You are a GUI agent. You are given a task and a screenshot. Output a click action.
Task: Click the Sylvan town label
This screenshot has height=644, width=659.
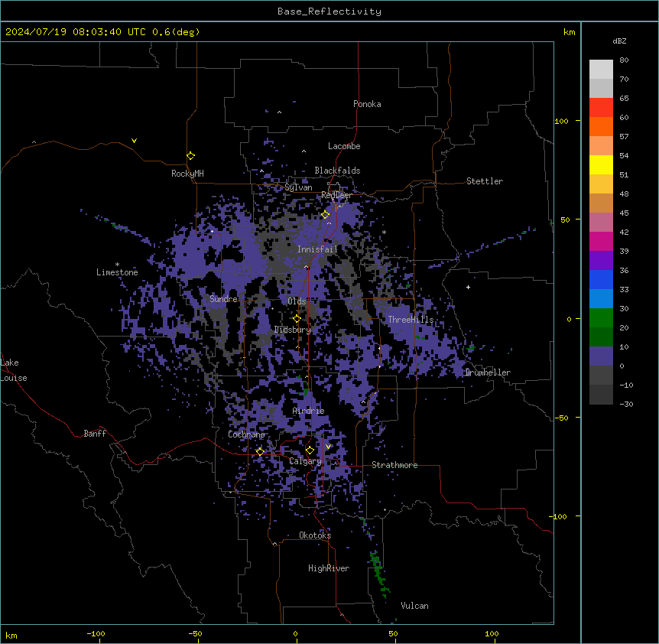tap(298, 187)
